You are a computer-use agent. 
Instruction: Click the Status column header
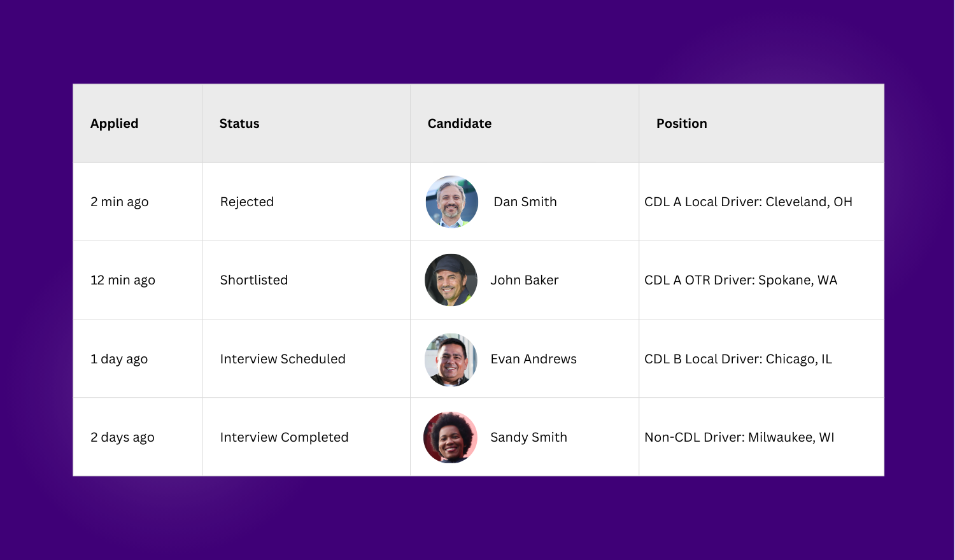tap(239, 123)
